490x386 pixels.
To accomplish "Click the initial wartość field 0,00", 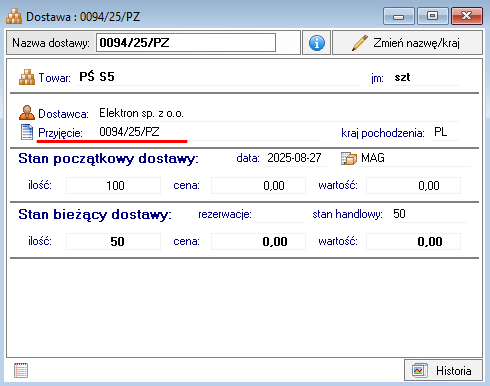I will coord(413,185).
